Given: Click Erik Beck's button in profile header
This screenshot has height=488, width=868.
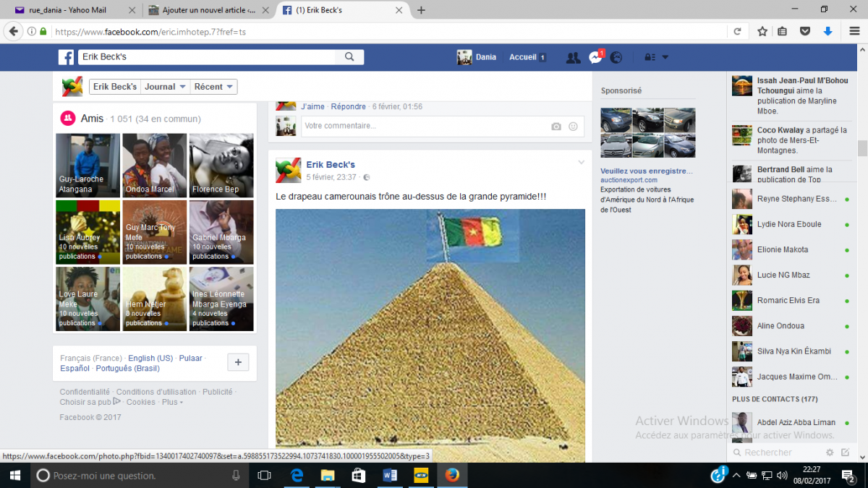Looking at the screenshot, I should pyautogui.click(x=115, y=87).
